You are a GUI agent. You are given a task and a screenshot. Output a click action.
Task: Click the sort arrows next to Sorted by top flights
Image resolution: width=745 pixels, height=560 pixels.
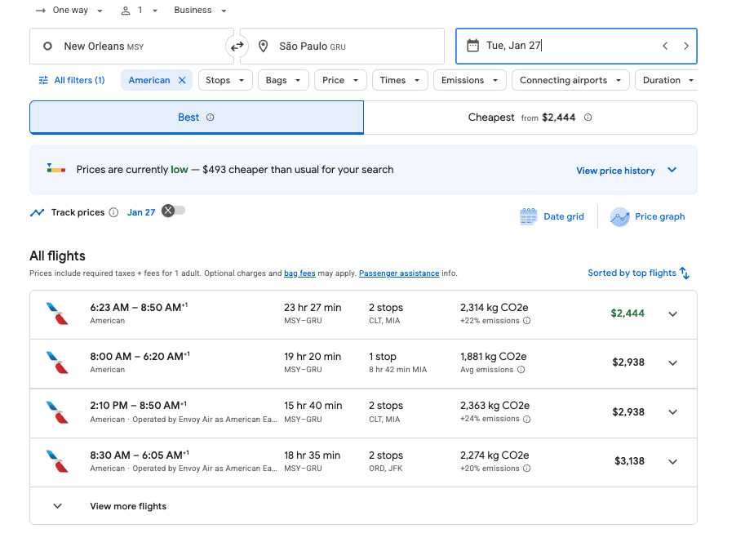[686, 273]
